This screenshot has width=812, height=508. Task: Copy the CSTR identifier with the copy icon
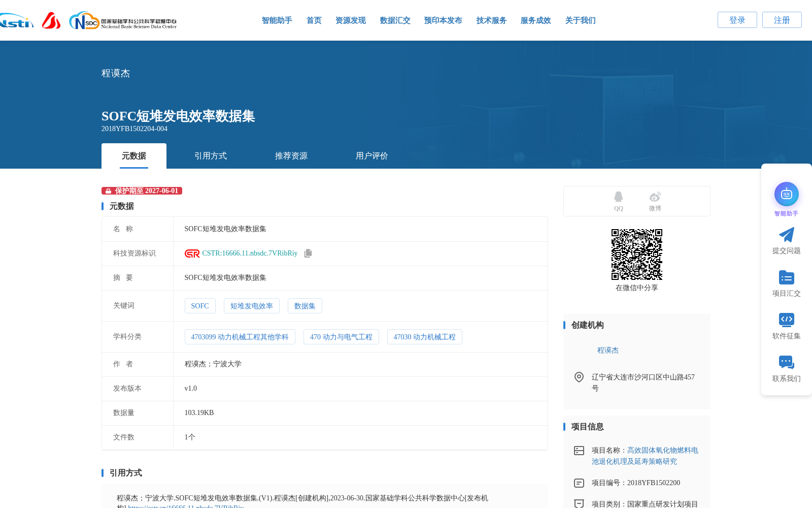point(308,253)
